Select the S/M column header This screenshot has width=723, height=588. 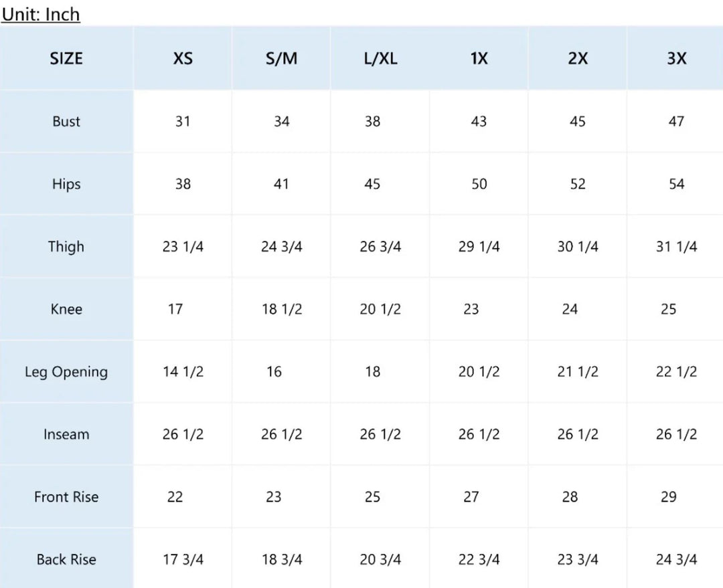[x=281, y=58]
